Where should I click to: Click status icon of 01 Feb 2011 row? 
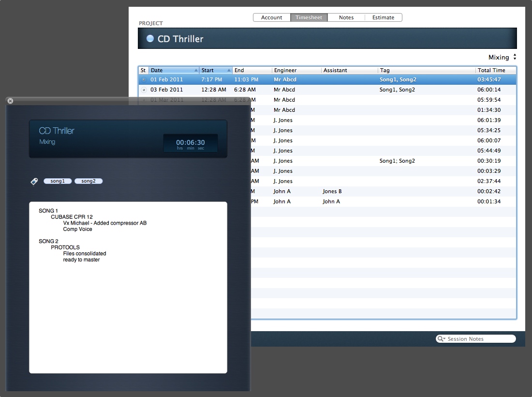143,79
